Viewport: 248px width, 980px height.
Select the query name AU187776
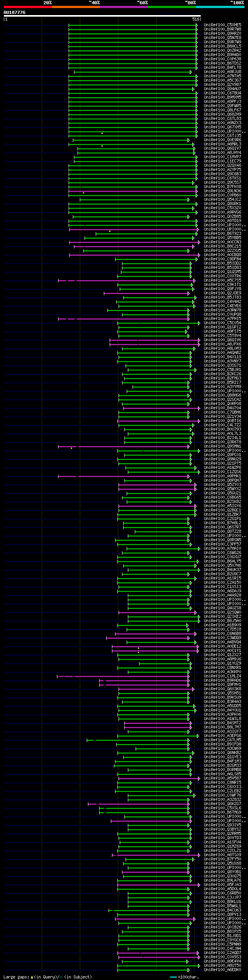15,12
